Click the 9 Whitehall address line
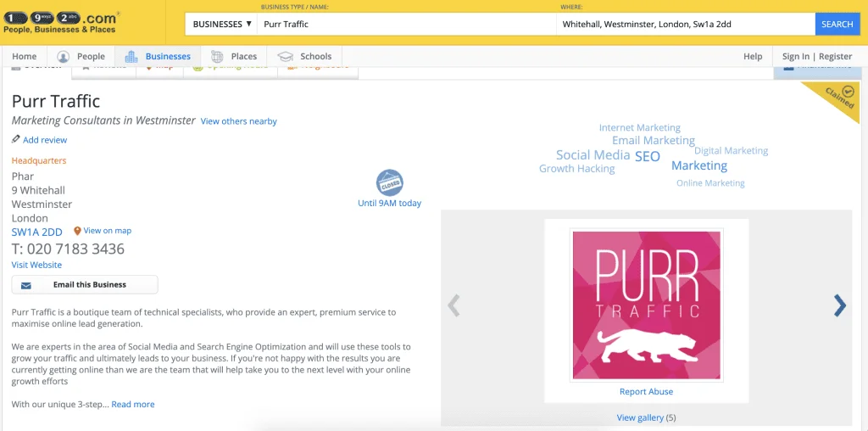868x431 pixels. tap(38, 191)
